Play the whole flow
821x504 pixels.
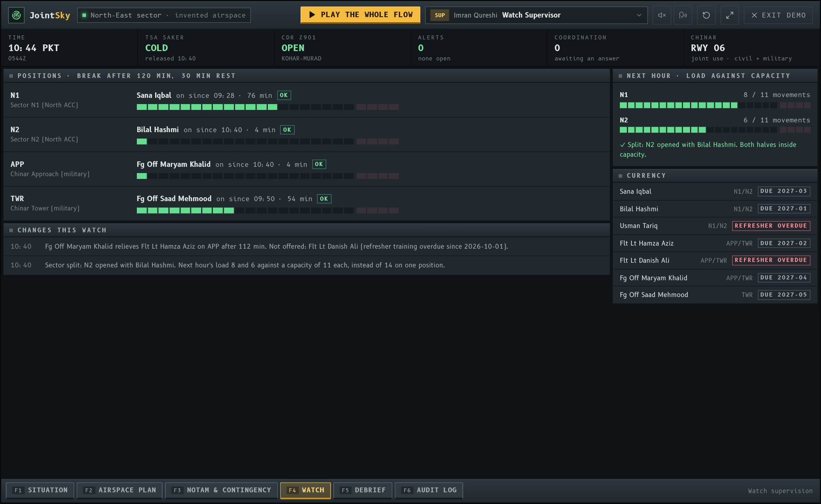click(360, 15)
